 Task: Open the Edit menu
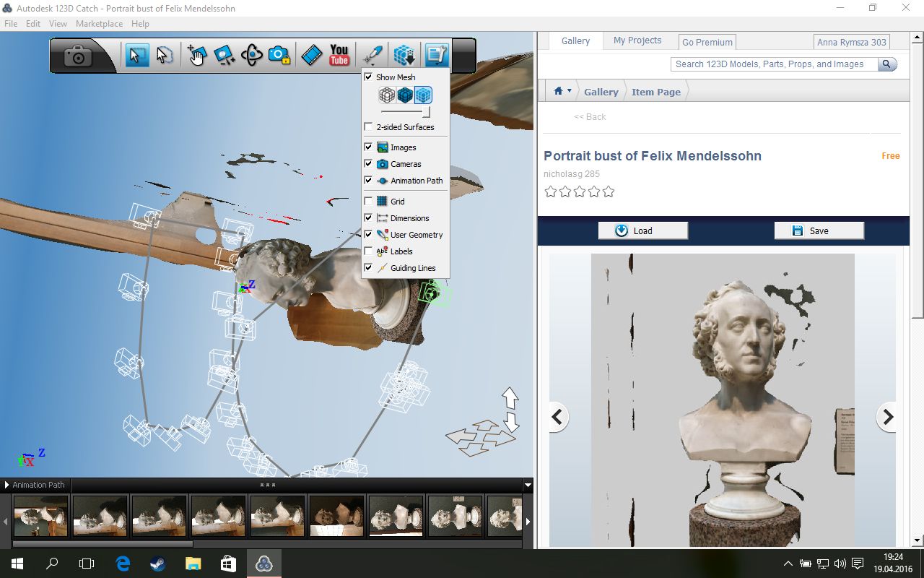[x=33, y=24]
